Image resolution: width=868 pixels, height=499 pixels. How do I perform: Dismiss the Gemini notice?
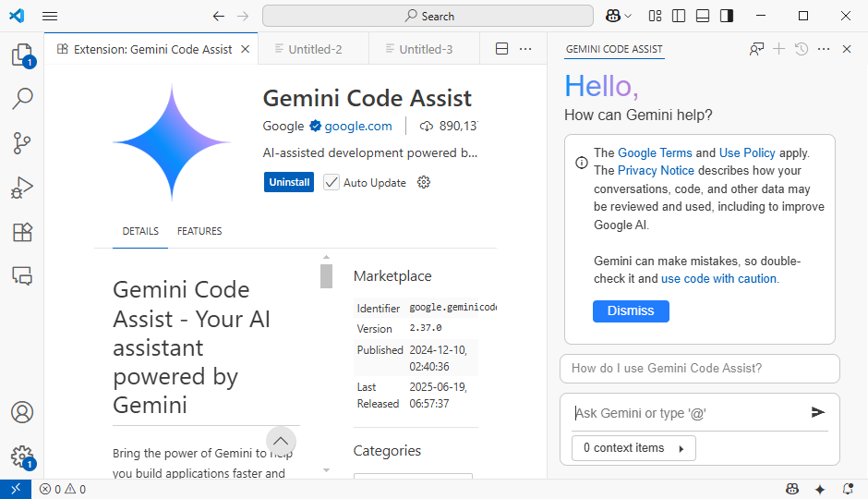[631, 311]
